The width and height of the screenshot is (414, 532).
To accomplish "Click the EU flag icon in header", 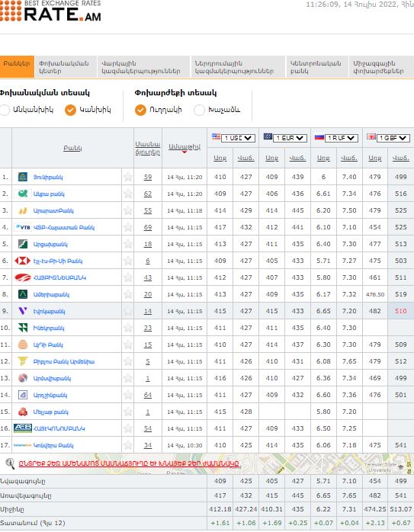I will pyautogui.click(x=268, y=136).
